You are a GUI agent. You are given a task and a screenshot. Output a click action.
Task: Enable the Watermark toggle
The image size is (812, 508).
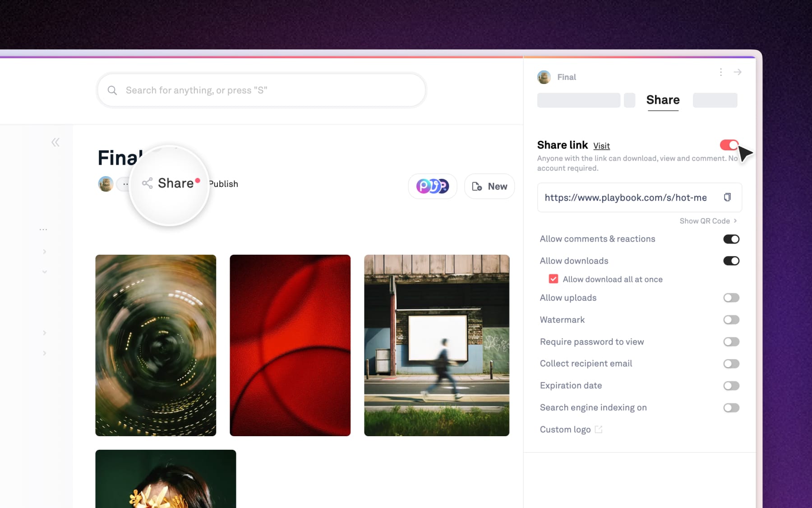731,320
